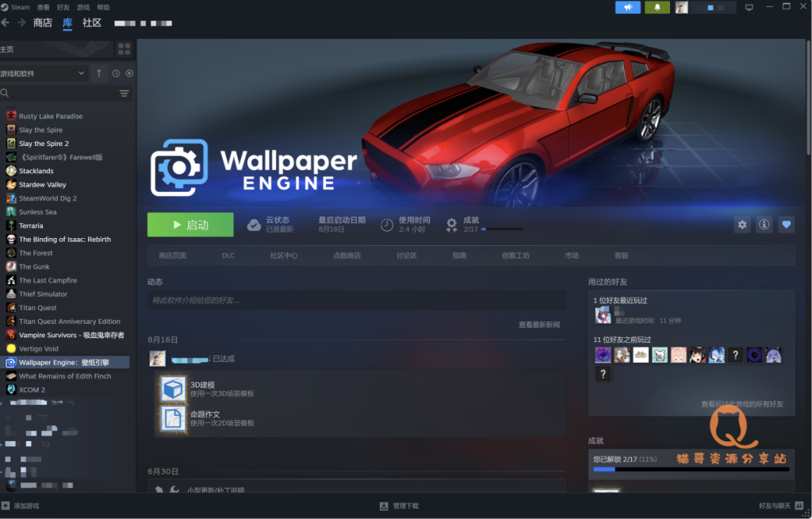Click the play time clock icon
Image resolution: width=812 pixels, height=519 pixels.
point(387,225)
